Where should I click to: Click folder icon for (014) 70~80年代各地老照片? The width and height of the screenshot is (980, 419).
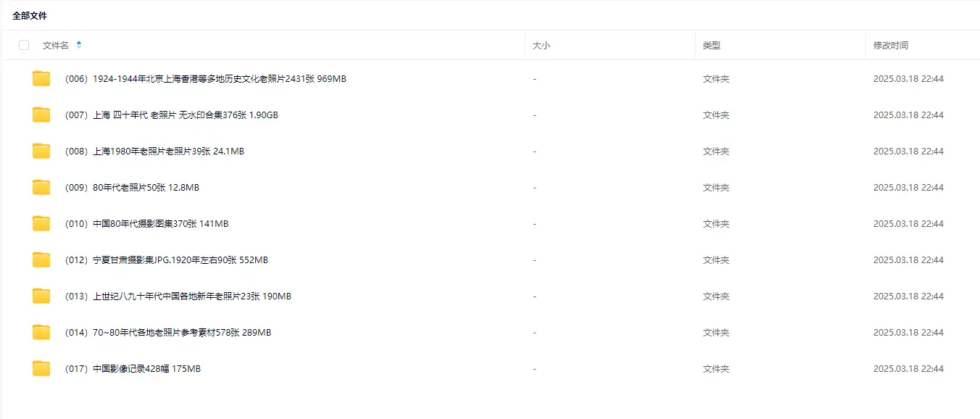pos(41,333)
